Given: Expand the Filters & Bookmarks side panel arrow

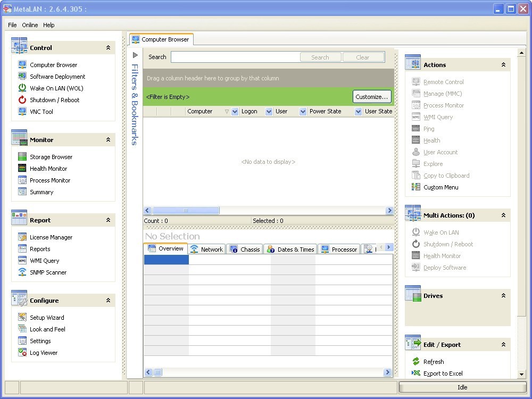Looking at the screenshot, I should tap(135, 55).
